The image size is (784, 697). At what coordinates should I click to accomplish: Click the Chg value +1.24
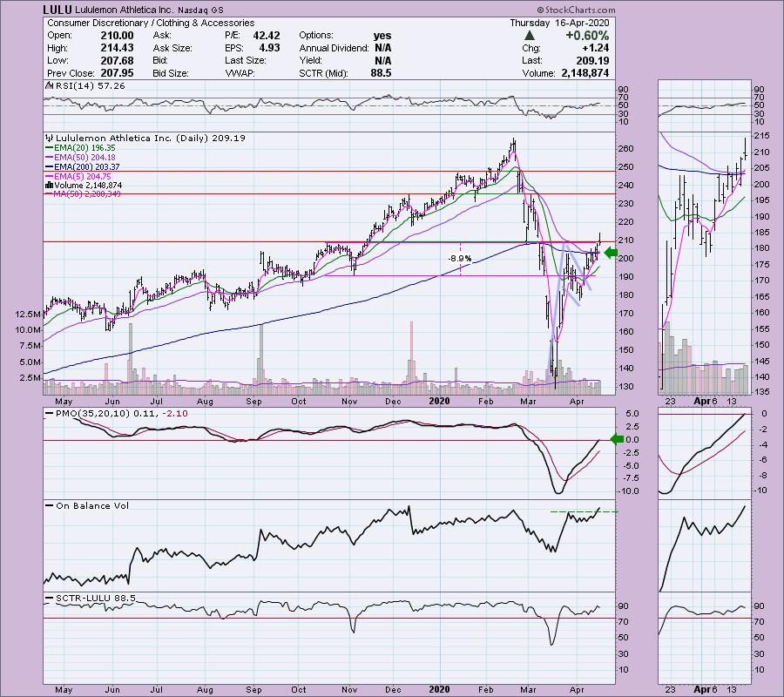[x=596, y=48]
